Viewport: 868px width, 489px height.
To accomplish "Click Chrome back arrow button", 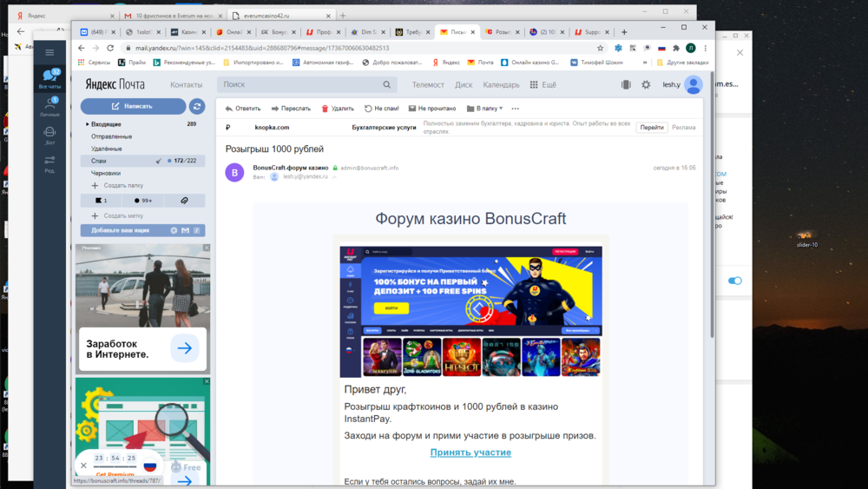I will [x=82, y=48].
